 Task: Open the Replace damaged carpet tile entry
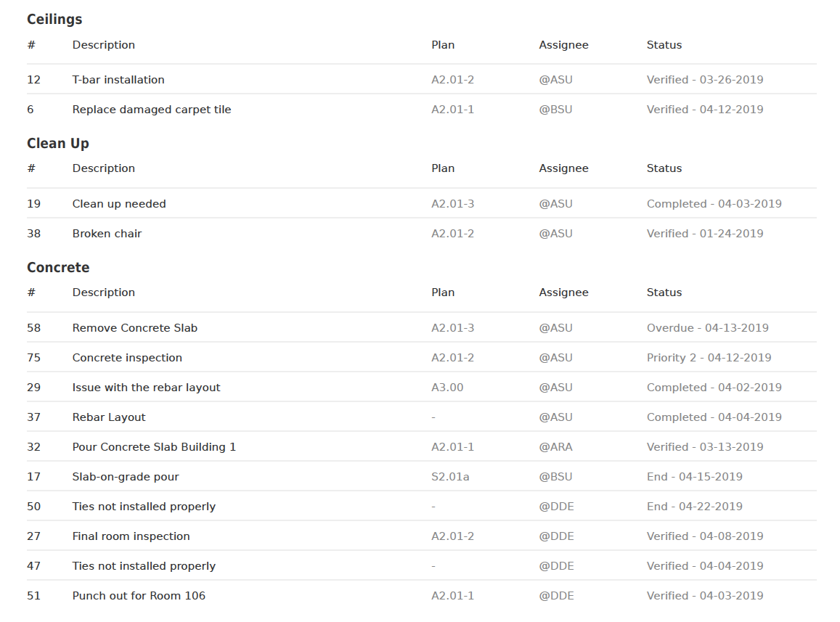pos(152,110)
